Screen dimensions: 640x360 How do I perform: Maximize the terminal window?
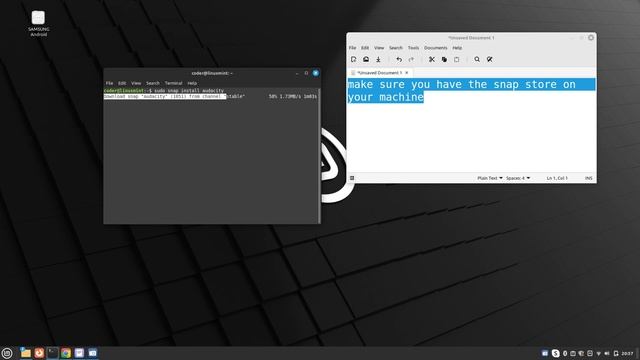coord(306,73)
